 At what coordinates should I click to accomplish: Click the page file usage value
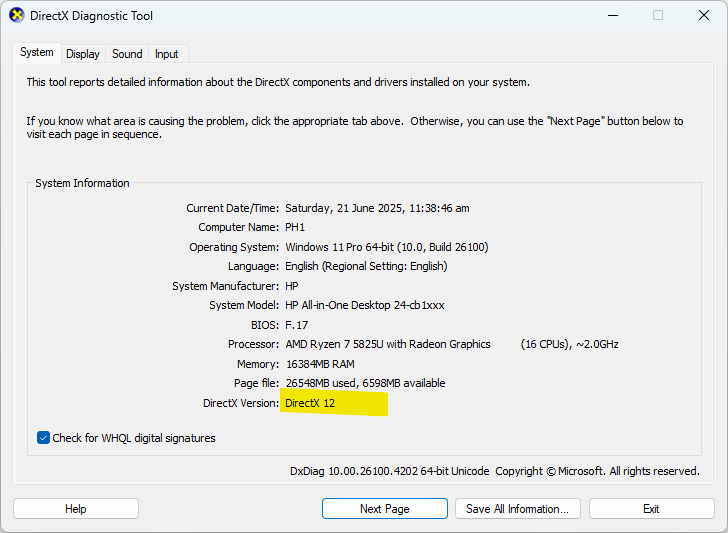(x=365, y=383)
